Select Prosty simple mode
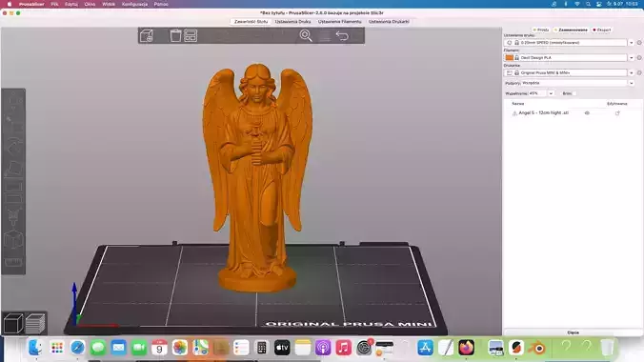The image size is (644, 362). 540,30
